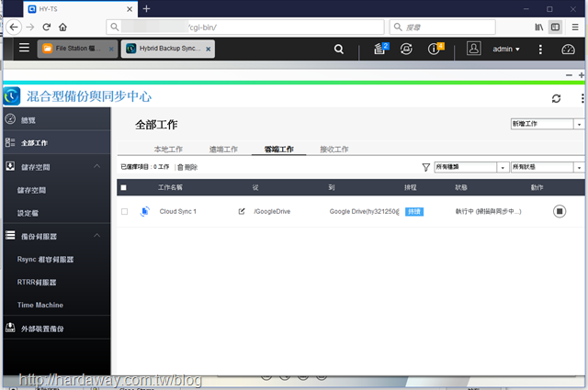The image size is (588, 390).
Task: Open QTS more options vertical dots
Action: (540, 49)
